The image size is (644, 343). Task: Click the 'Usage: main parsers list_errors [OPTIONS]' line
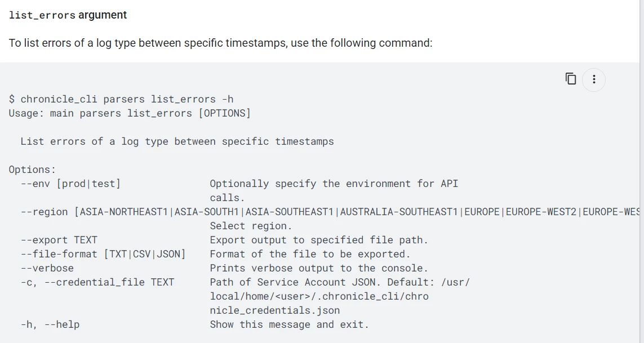pos(130,113)
